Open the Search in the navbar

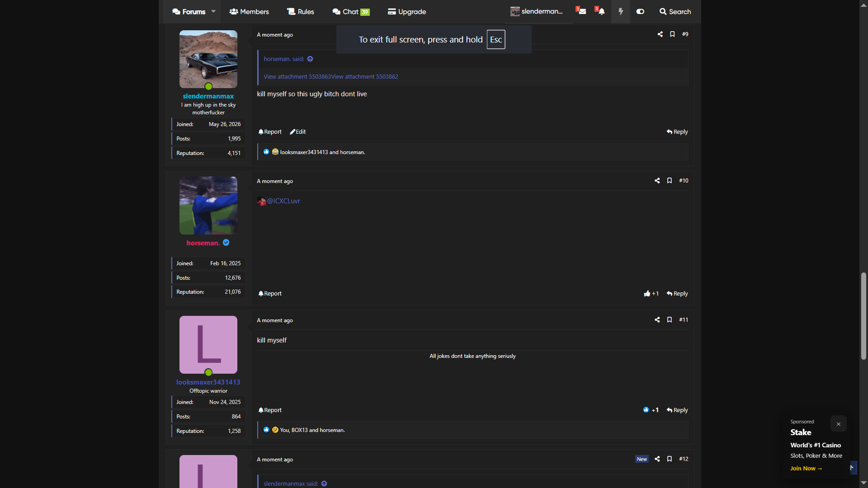pyautogui.click(x=675, y=12)
